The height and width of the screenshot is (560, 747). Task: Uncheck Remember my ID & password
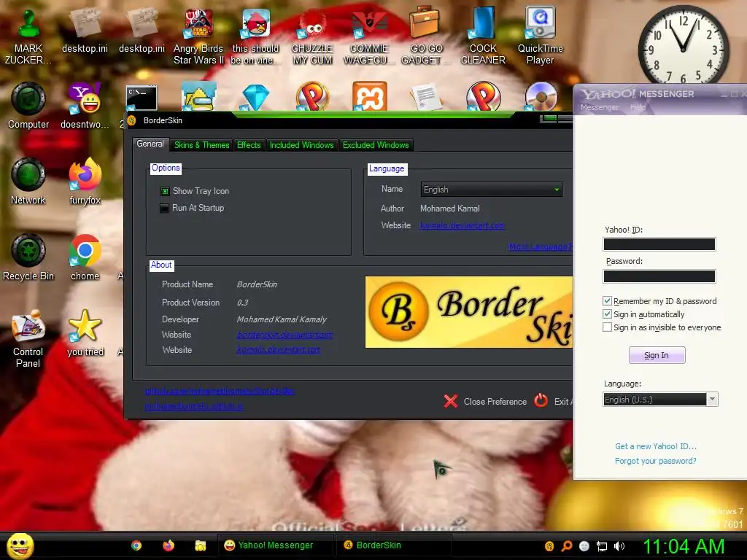(607, 301)
